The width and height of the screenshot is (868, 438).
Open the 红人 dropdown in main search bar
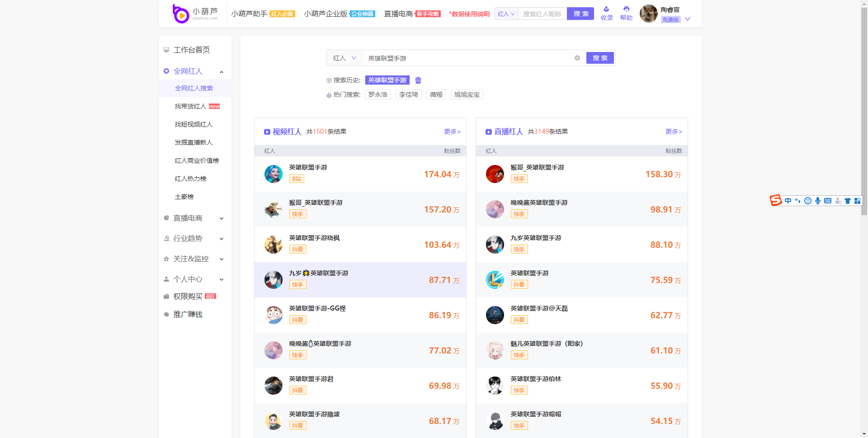click(344, 58)
